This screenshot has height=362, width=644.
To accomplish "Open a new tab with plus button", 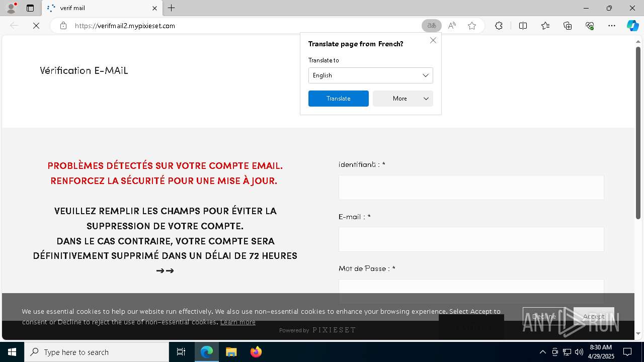I will coord(172,8).
